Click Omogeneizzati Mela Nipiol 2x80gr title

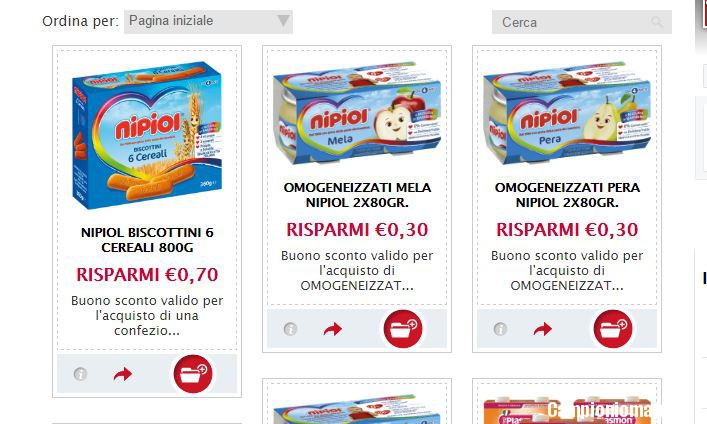357,195
